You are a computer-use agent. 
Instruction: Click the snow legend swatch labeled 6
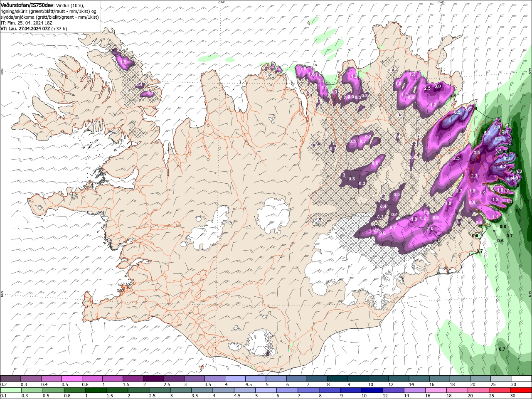[x=297, y=379]
